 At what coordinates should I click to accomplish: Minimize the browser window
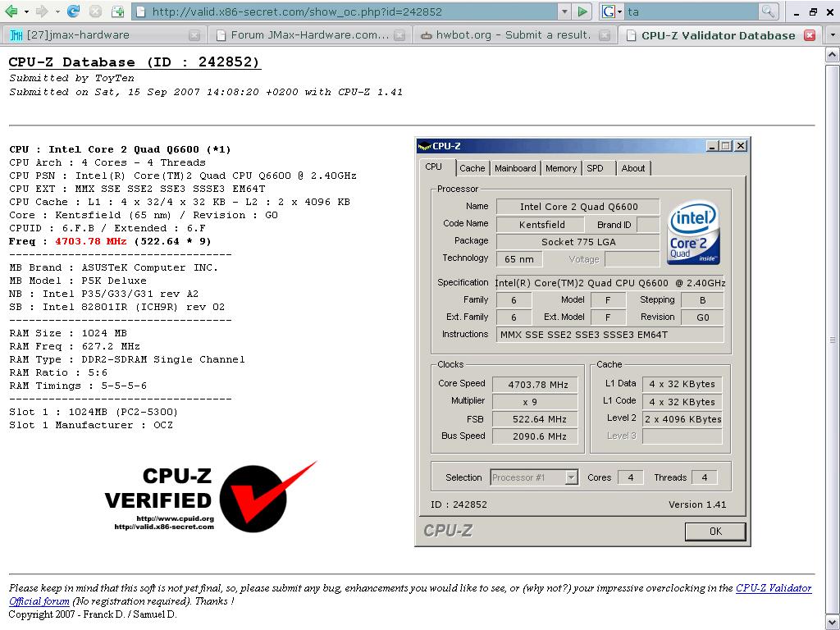coord(797,12)
